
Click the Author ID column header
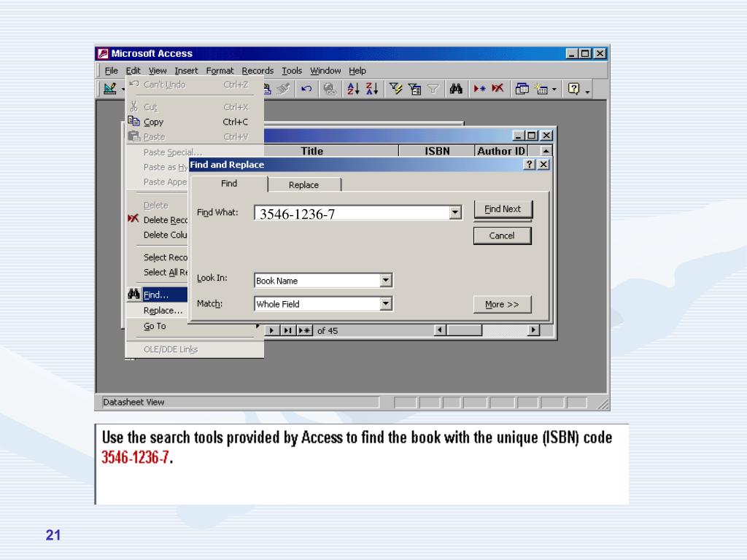[501, 151]
